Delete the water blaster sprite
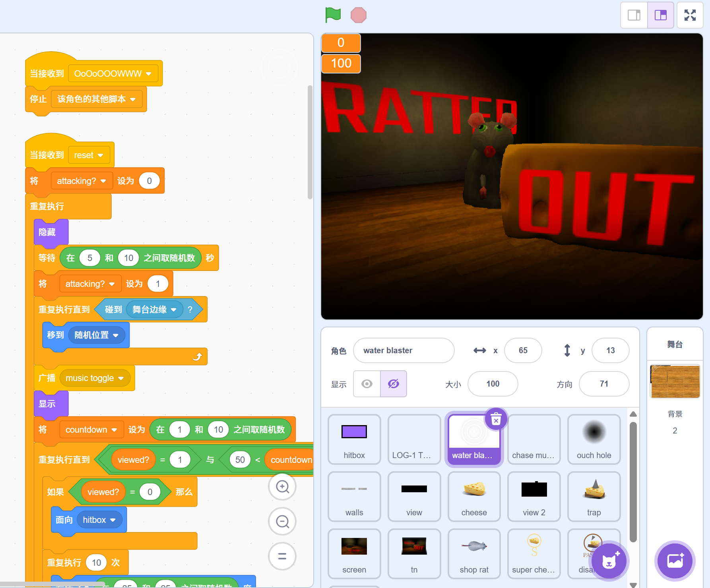Image resolution: width=710 pixels, height=588 pixels. point(496,419)
